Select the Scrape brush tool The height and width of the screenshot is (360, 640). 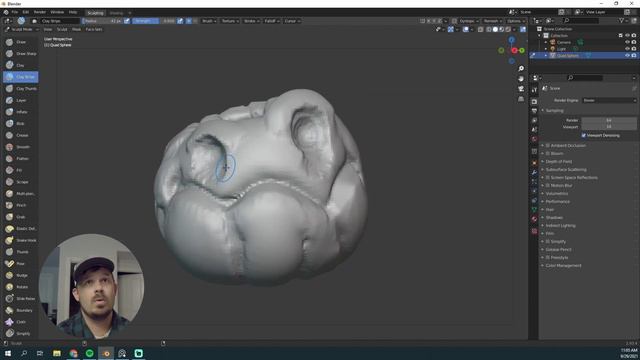click(20, 182)
